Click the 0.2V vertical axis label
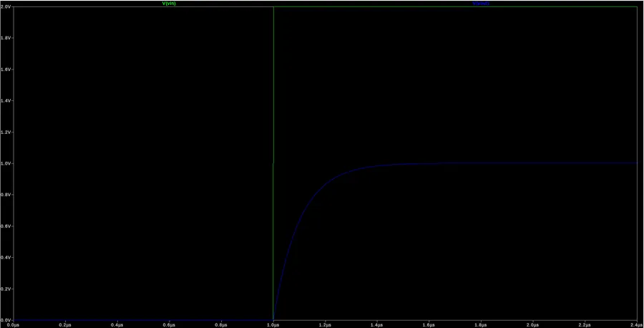Screen dimensions: 644x328 [5, 289]
